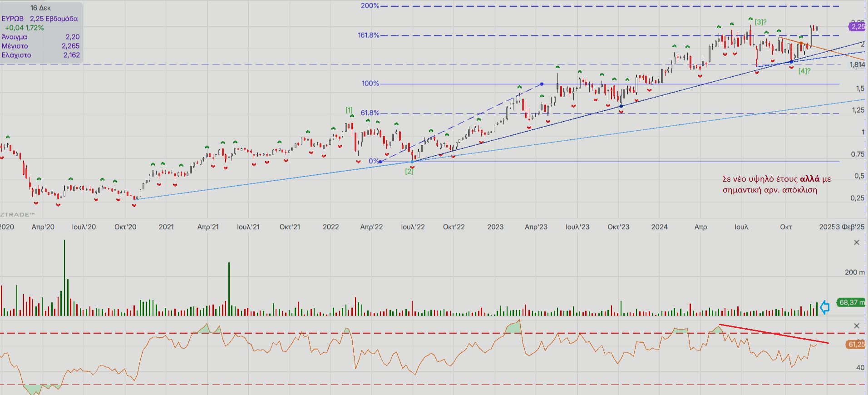Image resolution: width=868 pixels, height=395 pixels.
Task: Select the 161.8% Fibonacci level label
Action: point(368,35)
